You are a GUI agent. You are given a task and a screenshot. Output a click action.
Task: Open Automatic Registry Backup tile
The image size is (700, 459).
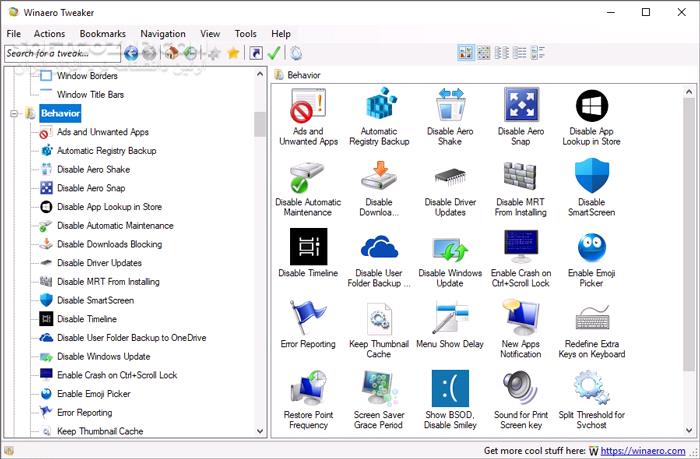(x=379, y=117)
